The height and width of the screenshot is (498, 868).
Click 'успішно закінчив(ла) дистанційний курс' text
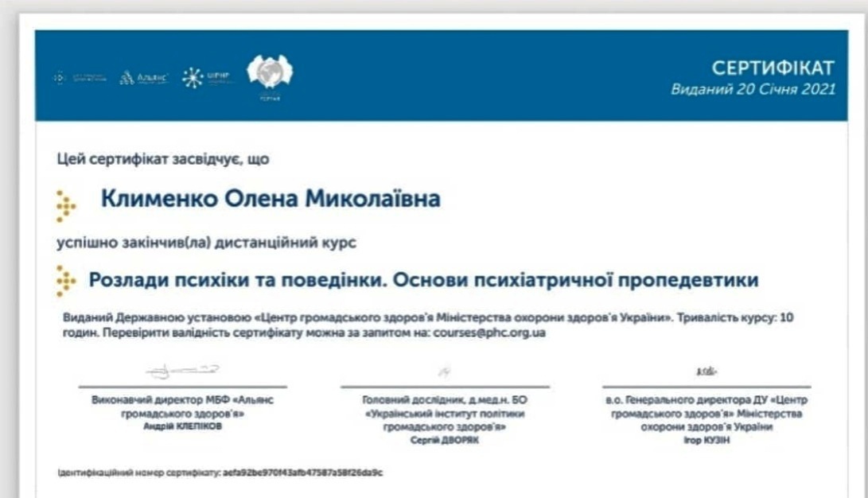206,243
